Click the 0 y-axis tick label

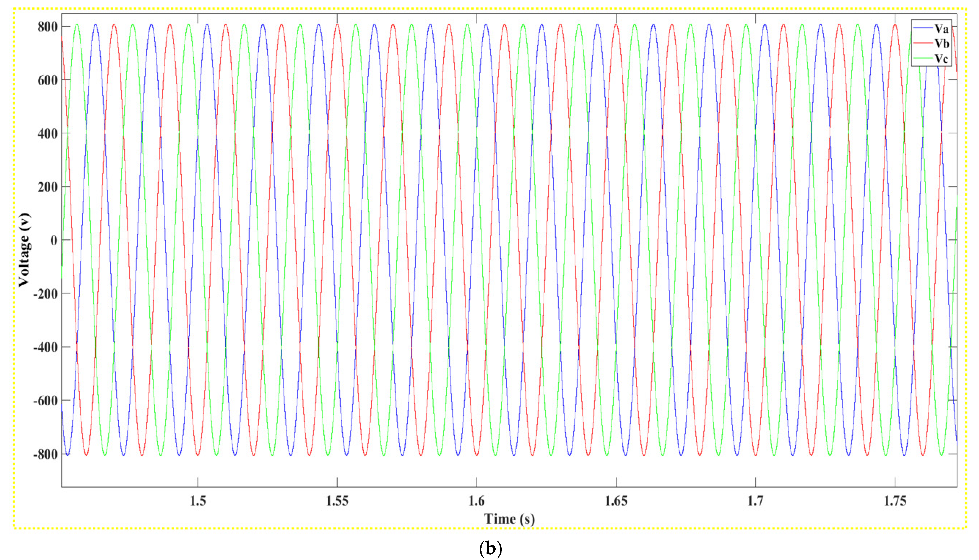(x=54, y=240)
